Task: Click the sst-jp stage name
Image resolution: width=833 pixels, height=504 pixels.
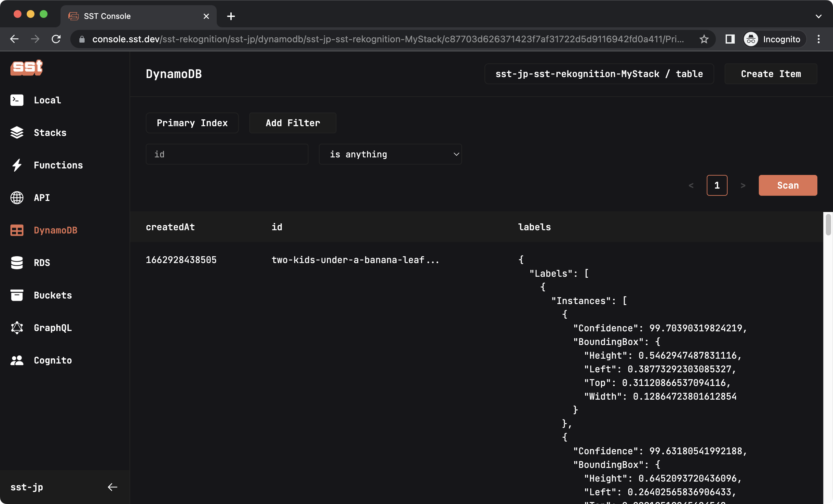Action: pyautogui.click(x=27, y=487)
